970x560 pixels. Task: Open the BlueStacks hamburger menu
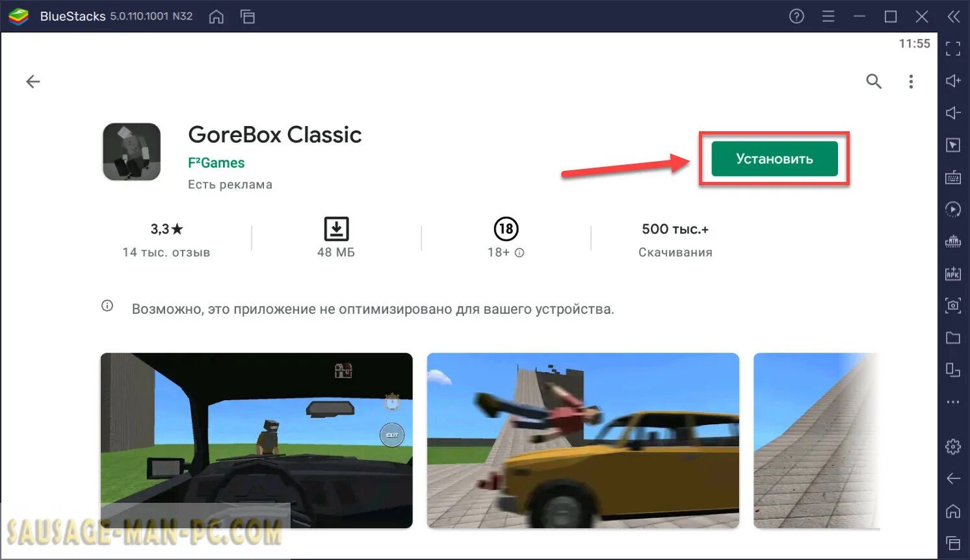[828, 16]
